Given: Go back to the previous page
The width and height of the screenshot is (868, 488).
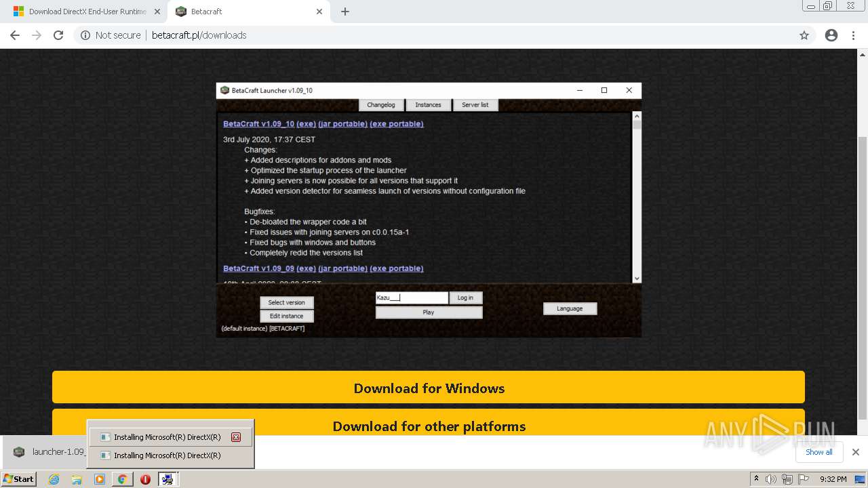Looking at the screenshot, I should click(15, 35).
